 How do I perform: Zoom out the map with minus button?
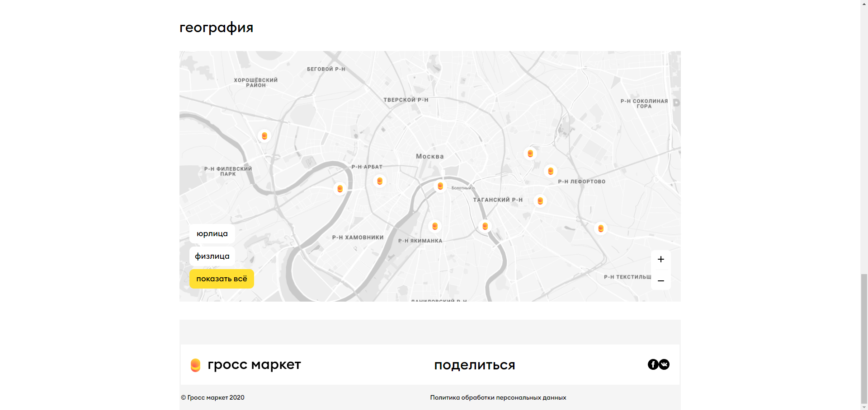(661, 280)
